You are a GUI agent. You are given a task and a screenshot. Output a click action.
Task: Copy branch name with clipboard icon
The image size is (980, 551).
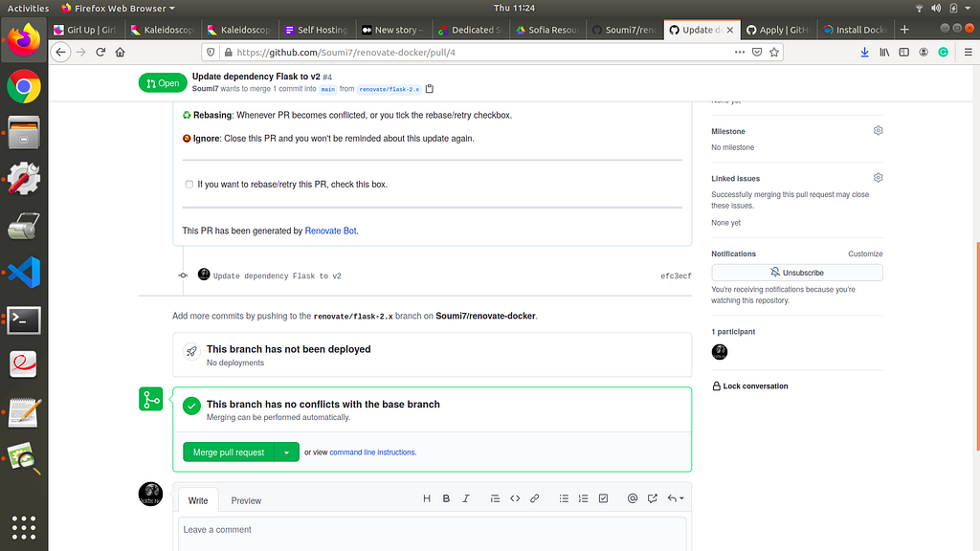coord(430,89)
